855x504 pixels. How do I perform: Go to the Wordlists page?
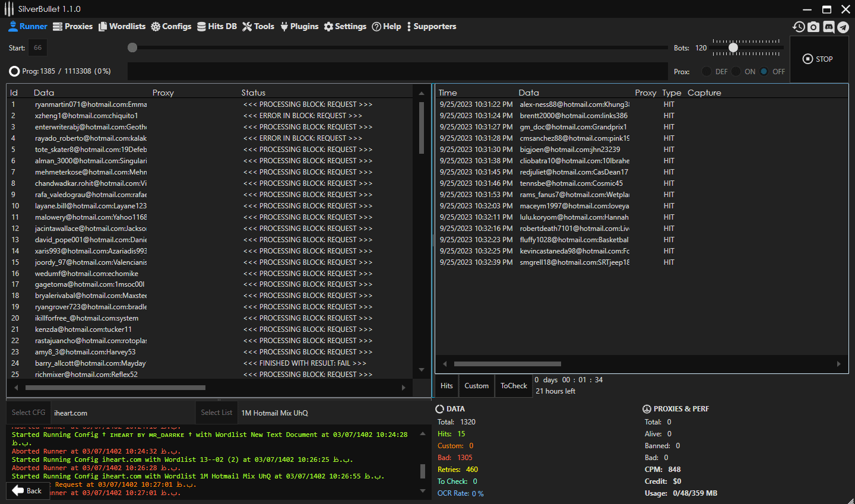pos(122,27)
